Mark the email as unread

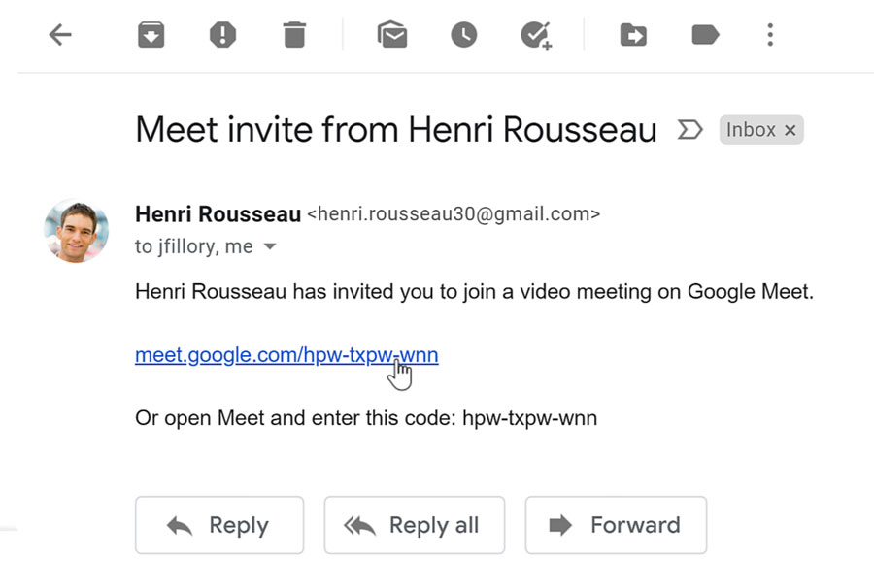click(x=391, y=34)
